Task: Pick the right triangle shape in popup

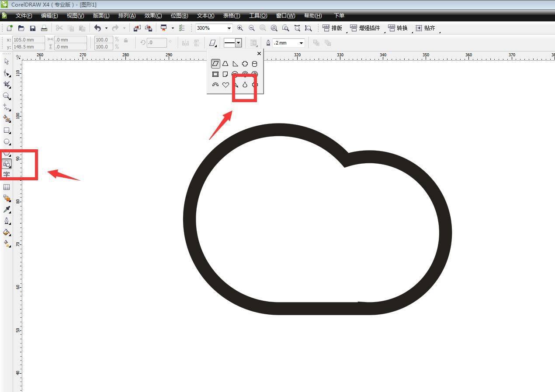Action: (x=236, y=64)
